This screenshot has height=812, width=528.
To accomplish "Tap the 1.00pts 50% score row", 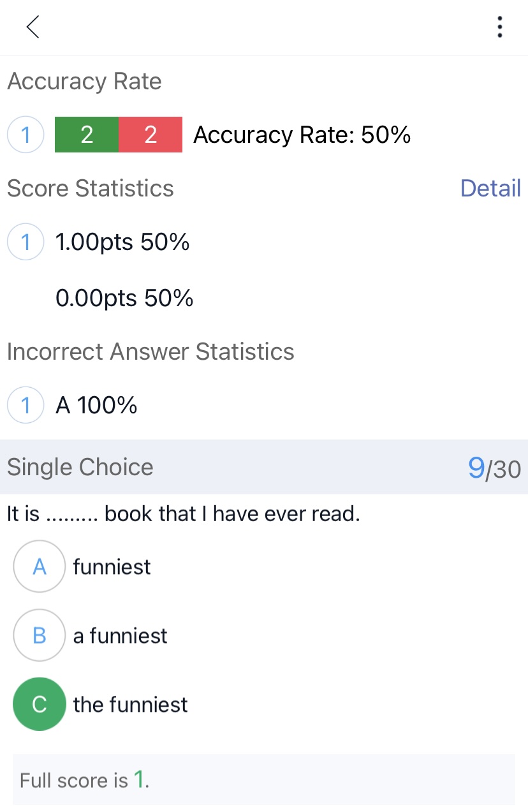I will (122, 242).
